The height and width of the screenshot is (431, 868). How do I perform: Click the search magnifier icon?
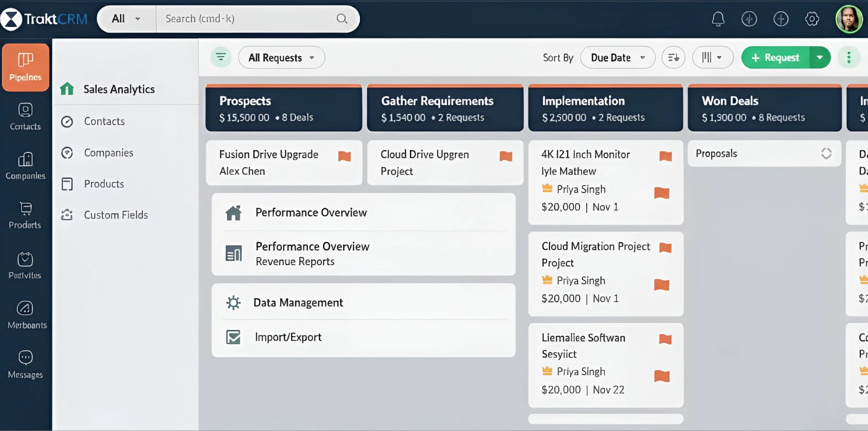[x=342, y=19]
